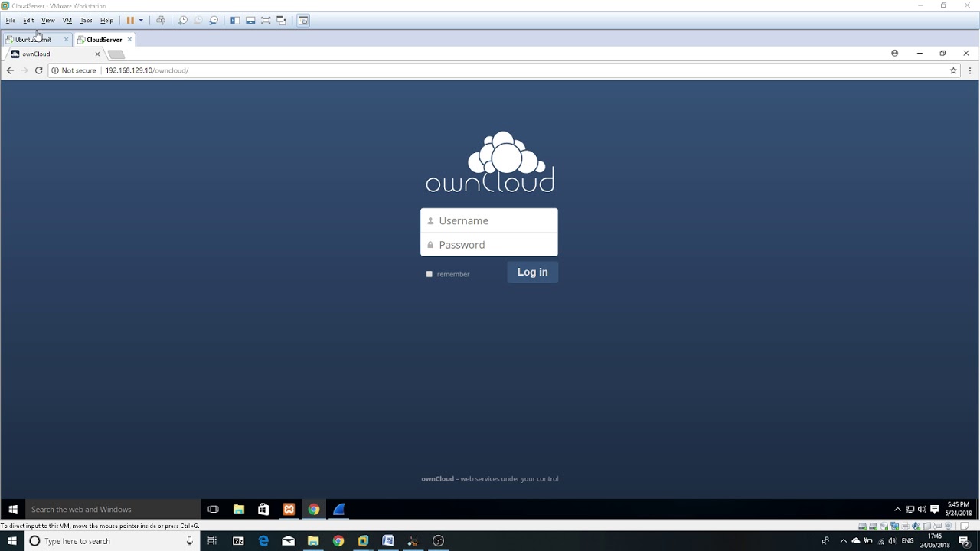Click the Username field
This screenshot has height=551, width=980.
point(489,220)
